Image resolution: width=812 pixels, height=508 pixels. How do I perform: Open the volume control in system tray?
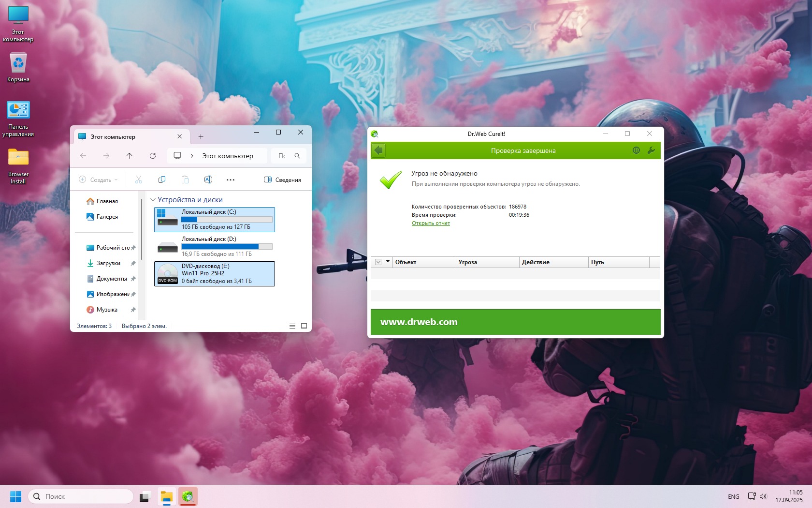763,496
